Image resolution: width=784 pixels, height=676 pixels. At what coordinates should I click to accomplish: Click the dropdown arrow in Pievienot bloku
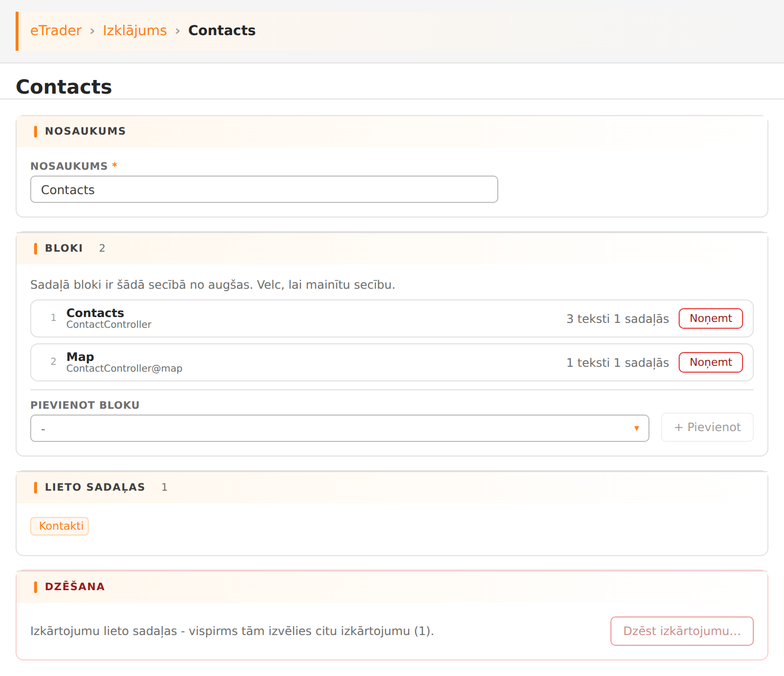click(636, 428)
